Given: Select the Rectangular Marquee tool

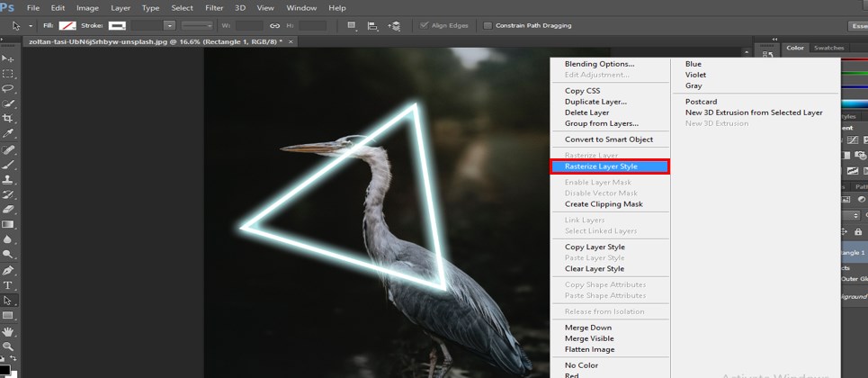Looking at the screenshot, I should point(8,74).
